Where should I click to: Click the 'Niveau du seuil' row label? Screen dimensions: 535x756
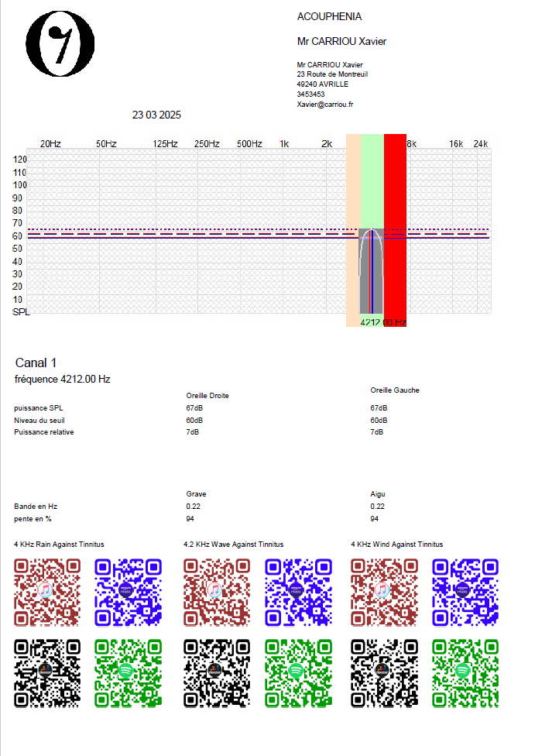[39, 421]
